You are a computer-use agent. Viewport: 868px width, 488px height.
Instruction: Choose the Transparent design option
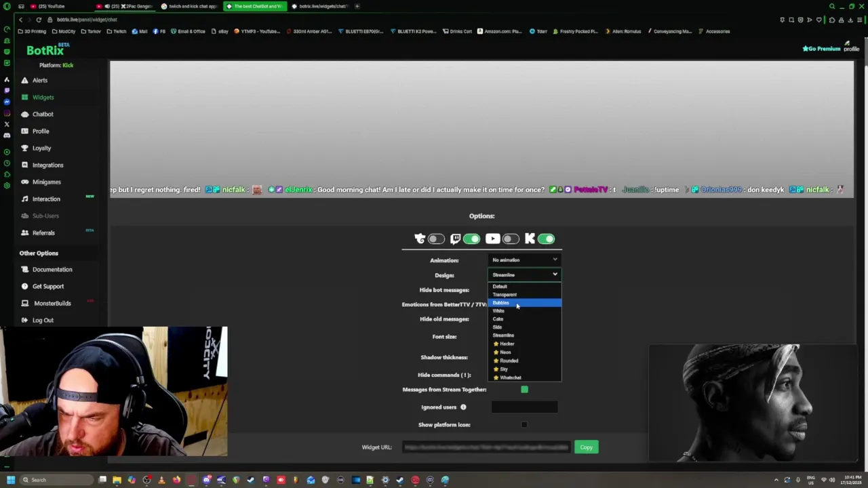[x=524, y=295]
